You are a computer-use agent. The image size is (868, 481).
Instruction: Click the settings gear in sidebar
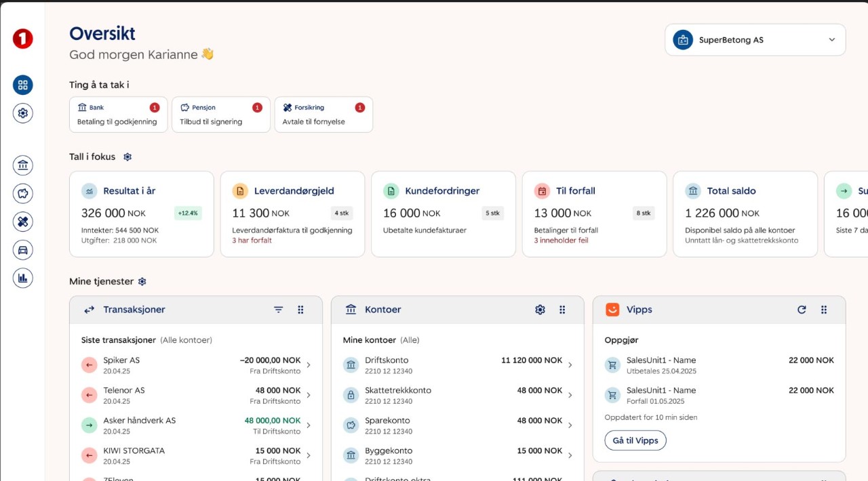pos(23,113)
